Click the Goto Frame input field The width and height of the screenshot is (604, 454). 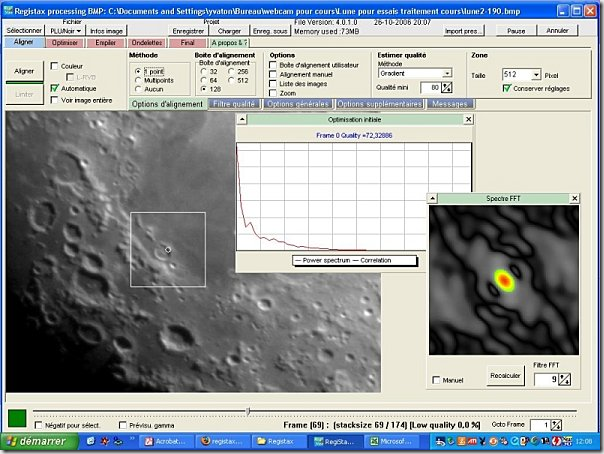pyautogui.click(x=540, y=425)
